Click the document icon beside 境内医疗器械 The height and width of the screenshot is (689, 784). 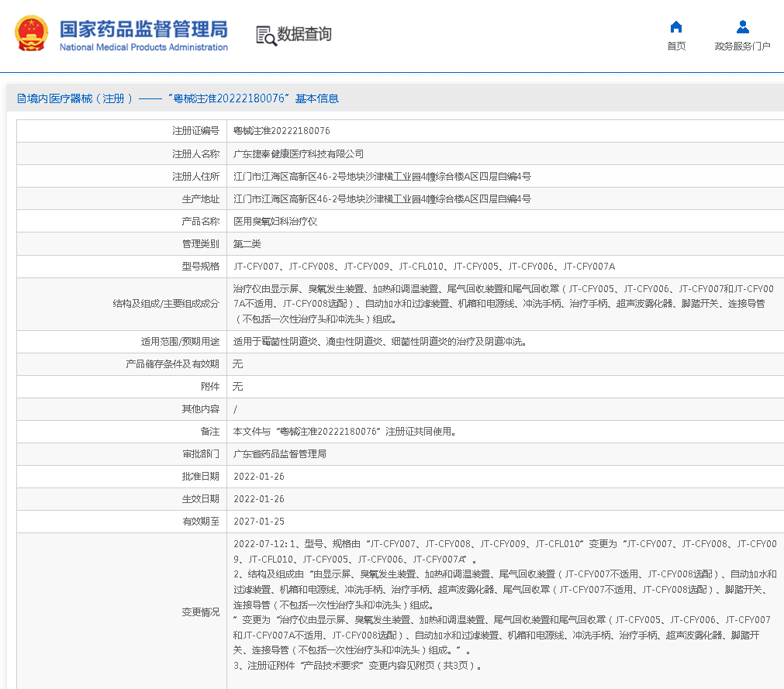[x=22, y=99]
